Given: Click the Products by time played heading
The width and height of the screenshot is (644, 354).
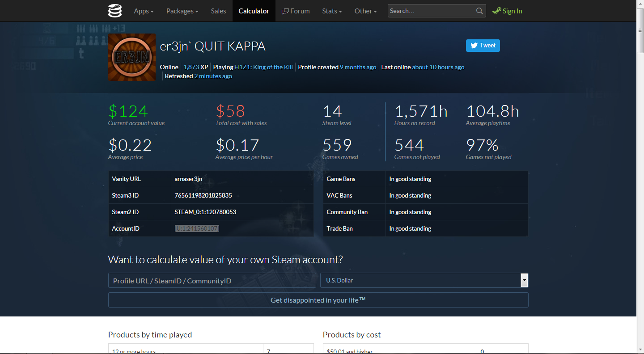Looking at the screenshot, I should click(150, 334).
